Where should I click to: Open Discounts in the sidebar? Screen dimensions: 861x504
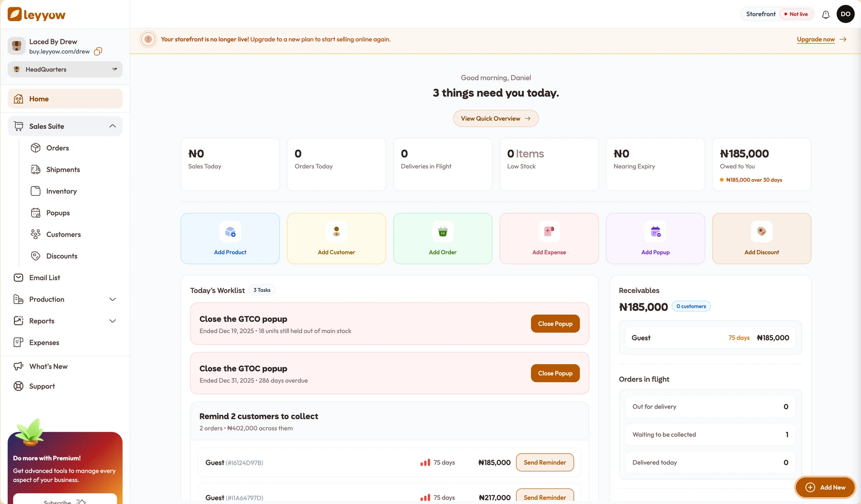pos(62,256)
